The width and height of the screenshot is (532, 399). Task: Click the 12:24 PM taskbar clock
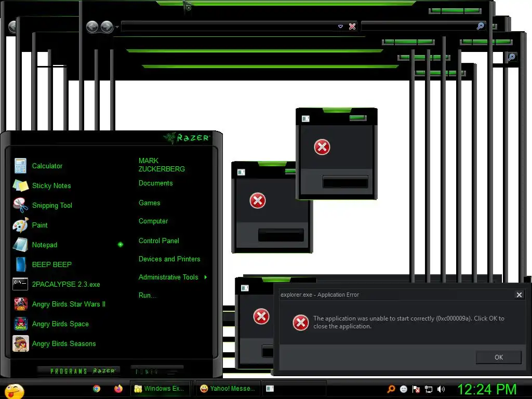(x=487, y=389)
